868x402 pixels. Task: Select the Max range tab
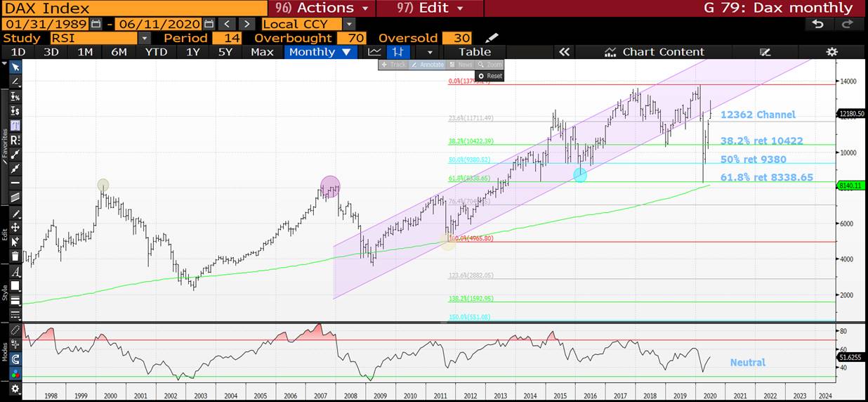[262, 52]
